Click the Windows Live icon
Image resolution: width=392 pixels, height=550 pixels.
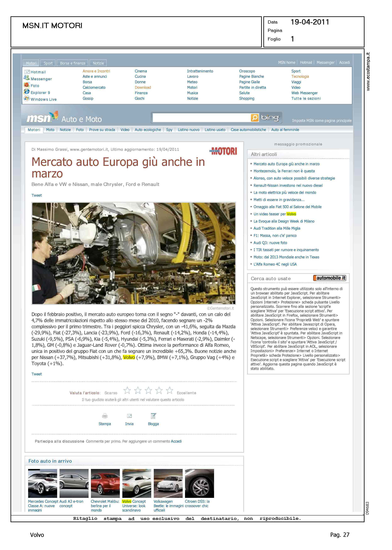(x=27, y=98)
